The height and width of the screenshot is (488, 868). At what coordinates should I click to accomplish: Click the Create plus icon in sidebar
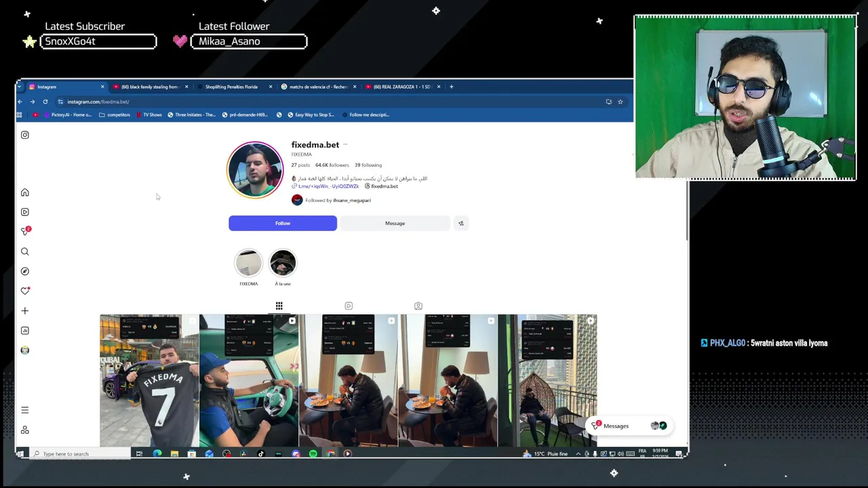(25, 310)
